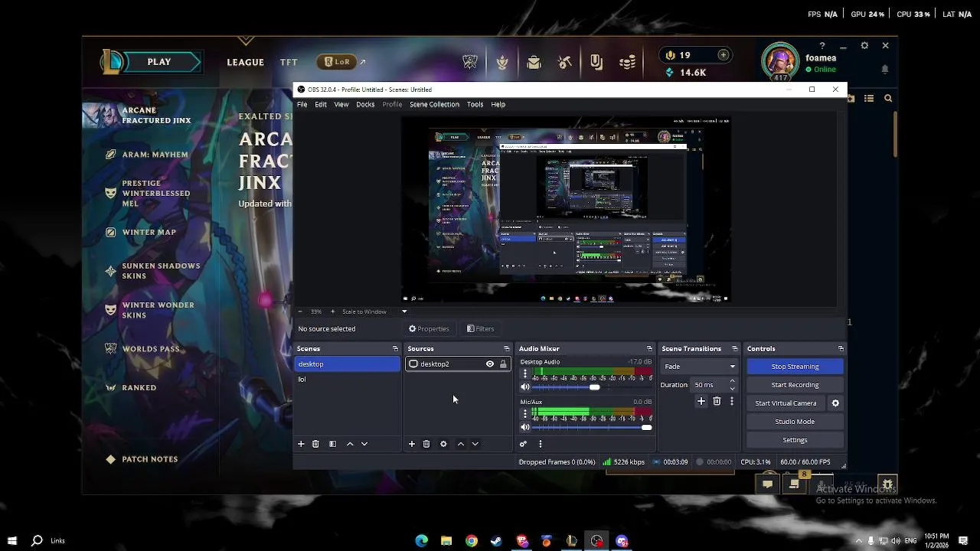The height and width of the screenshot is (551, 980).
Task: Open the lotus icon in League client
Action: pos(502,63)
